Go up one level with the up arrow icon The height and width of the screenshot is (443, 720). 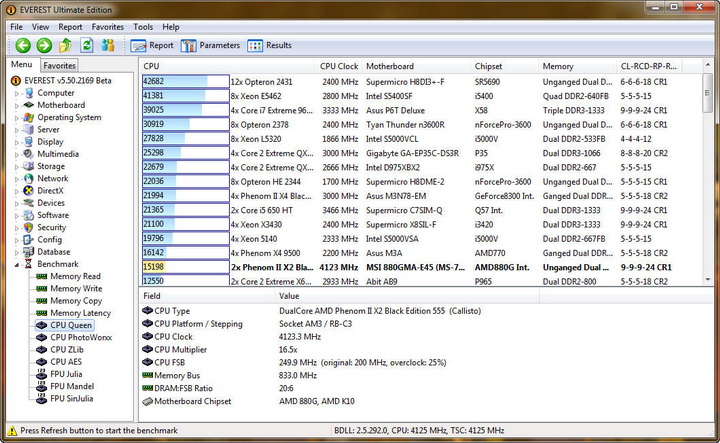(65, 45)
